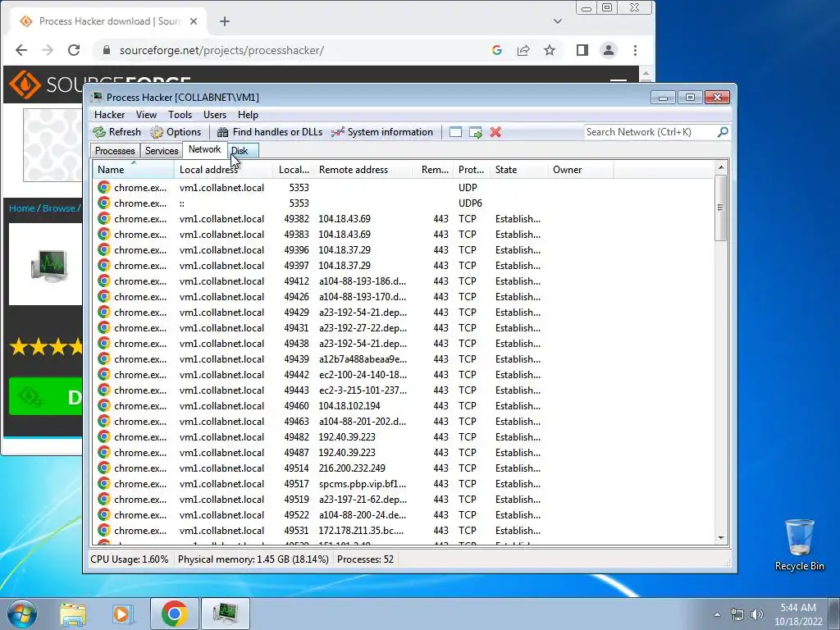This screenshot has height=630, width=840.
Task: Click Physical memory status bar entry
Action: point(253,559)
